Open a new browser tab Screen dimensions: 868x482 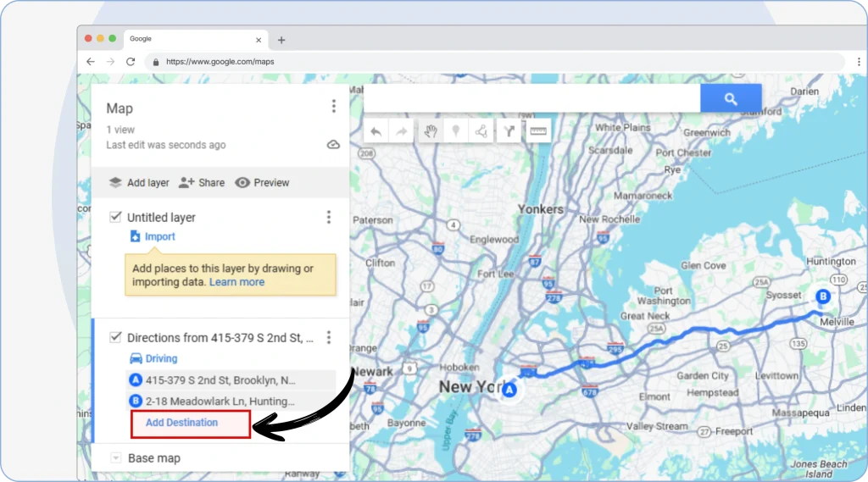(x=281, y=40)
